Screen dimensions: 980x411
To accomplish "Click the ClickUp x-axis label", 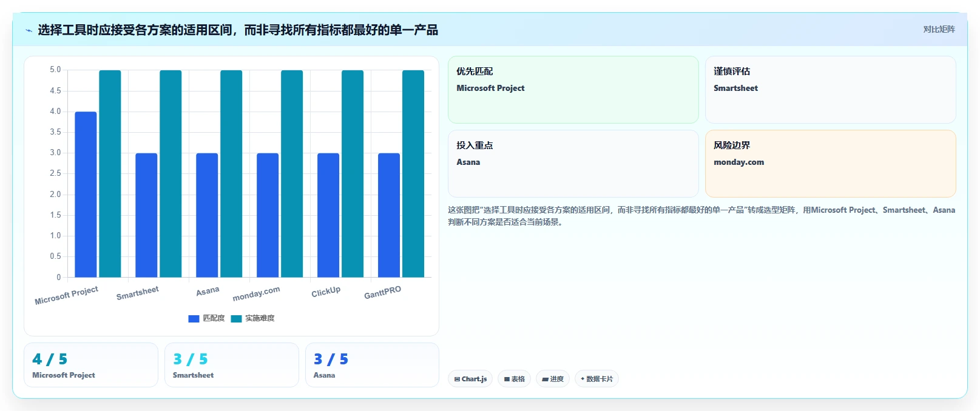I will pos(326,292).
